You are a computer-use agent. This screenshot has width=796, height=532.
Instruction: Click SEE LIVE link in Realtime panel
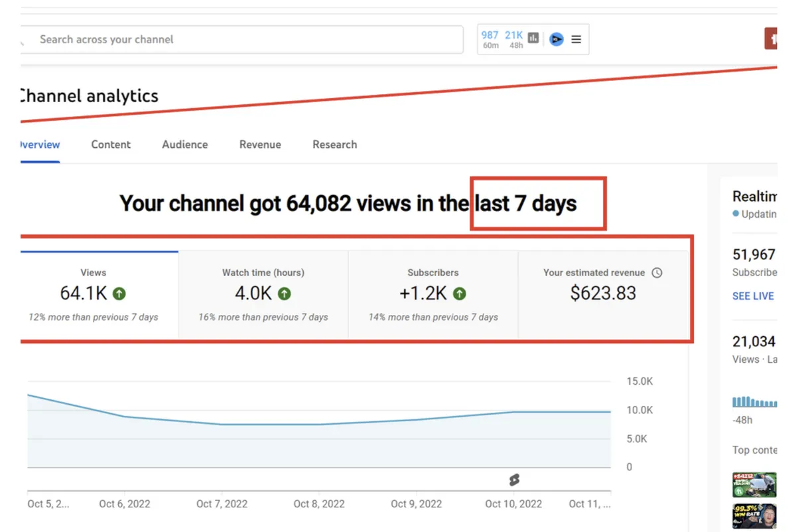[753, 296]
